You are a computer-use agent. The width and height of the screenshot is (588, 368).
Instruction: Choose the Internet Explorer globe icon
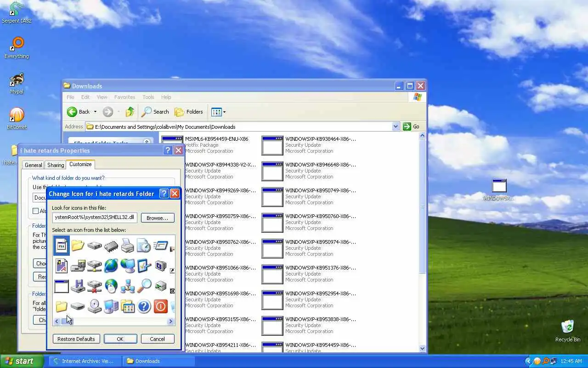[111, 266]
